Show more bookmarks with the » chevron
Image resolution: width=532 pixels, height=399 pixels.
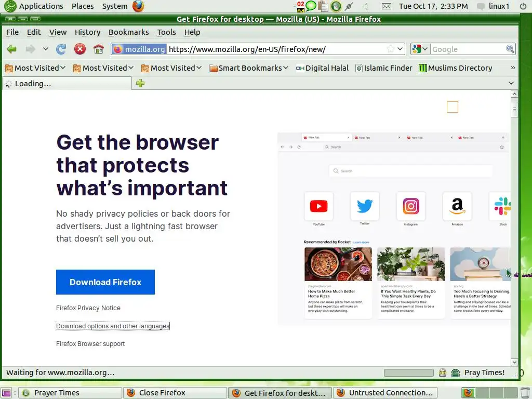(513, 68)
